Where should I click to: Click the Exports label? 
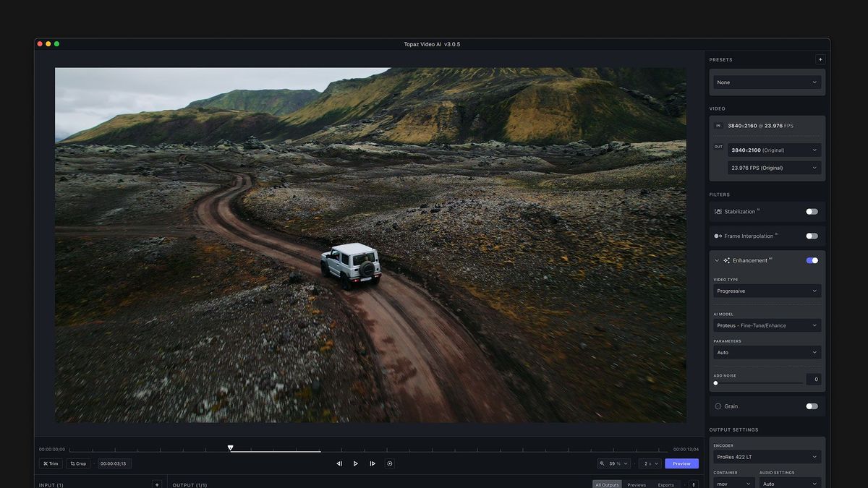click(665, 484)
